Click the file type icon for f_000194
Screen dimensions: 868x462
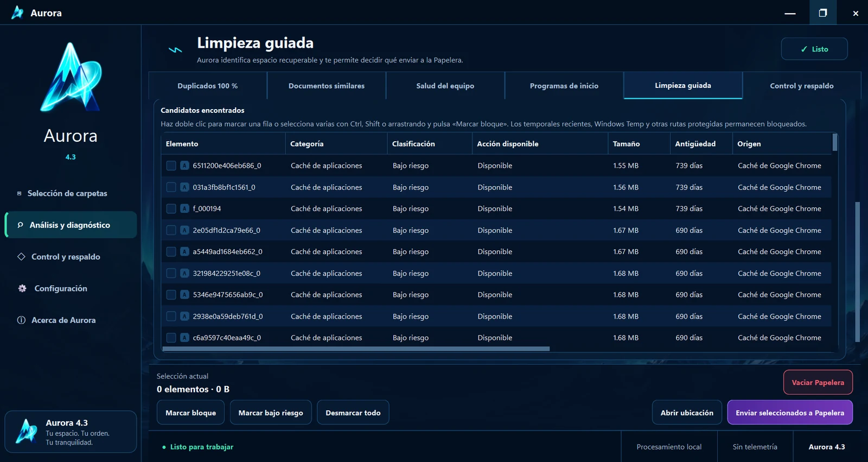point(184,208)
